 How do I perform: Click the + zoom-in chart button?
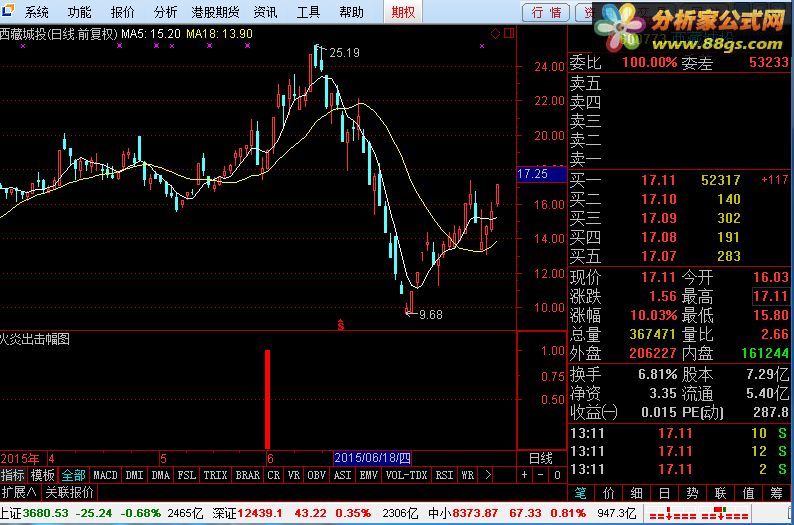[x=524, y=475]
